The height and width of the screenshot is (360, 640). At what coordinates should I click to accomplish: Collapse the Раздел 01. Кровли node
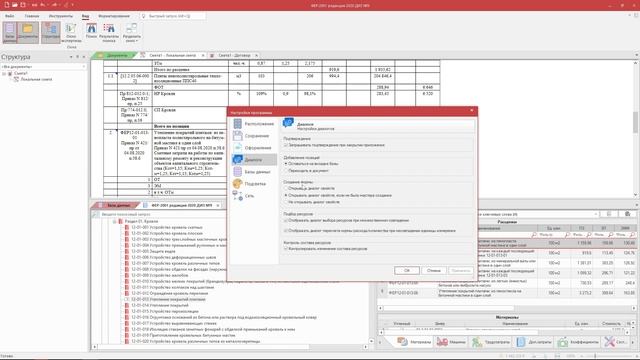pyautogui.click(x=115, y=221)
